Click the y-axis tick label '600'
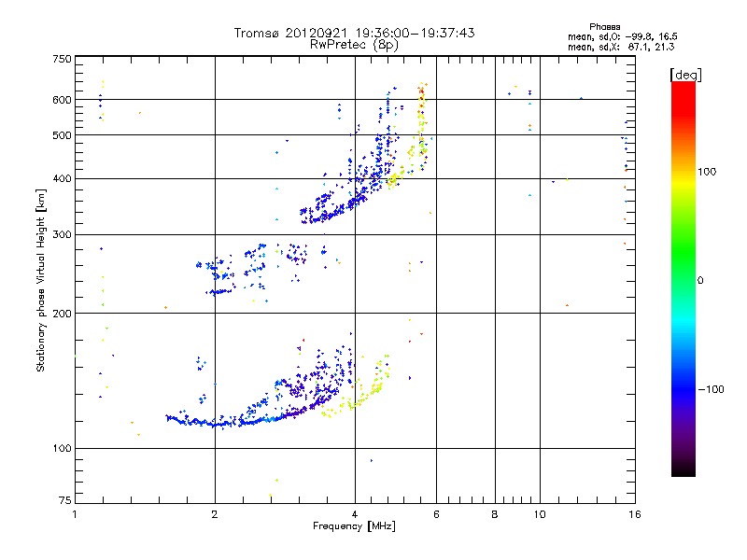The image size is (747, 560). click(x=62, y=100)
